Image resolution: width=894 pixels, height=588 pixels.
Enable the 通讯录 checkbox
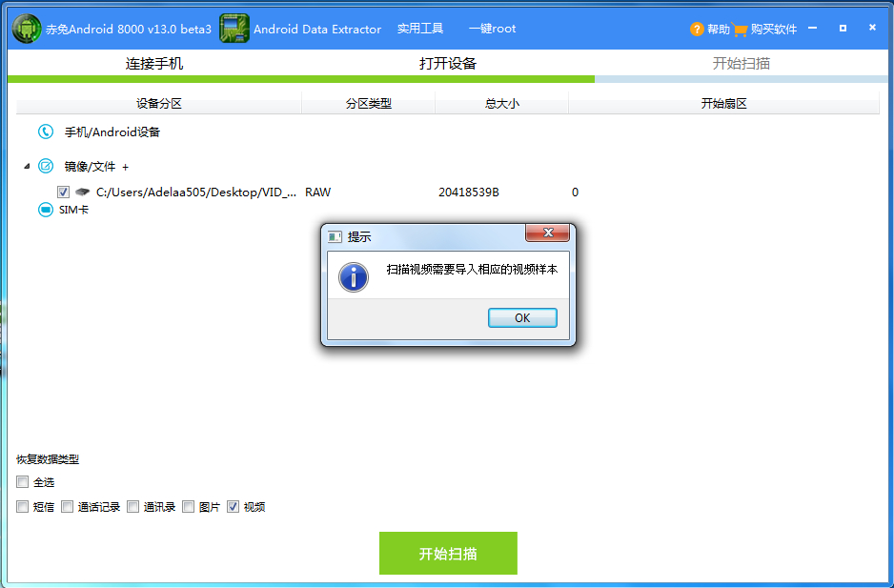tap(132, 506)
